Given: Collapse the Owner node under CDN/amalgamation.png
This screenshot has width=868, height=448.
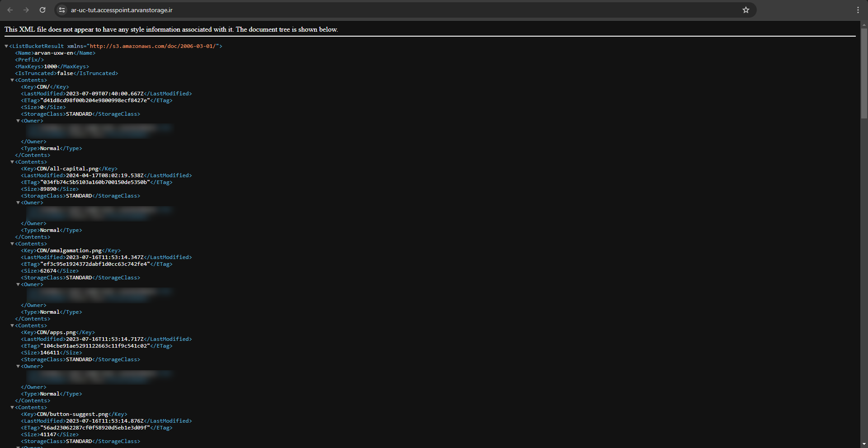Looking at the screenshot, I should (18, 285).
